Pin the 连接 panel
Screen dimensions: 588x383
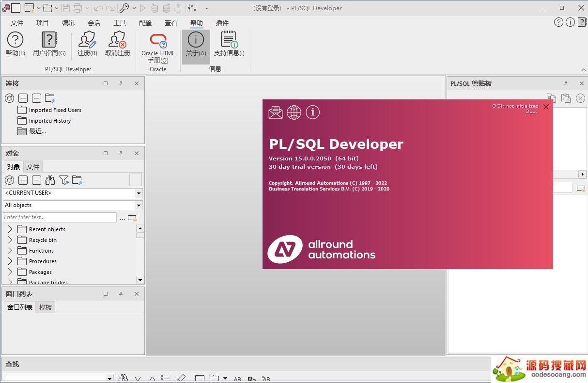click(121, 83)
